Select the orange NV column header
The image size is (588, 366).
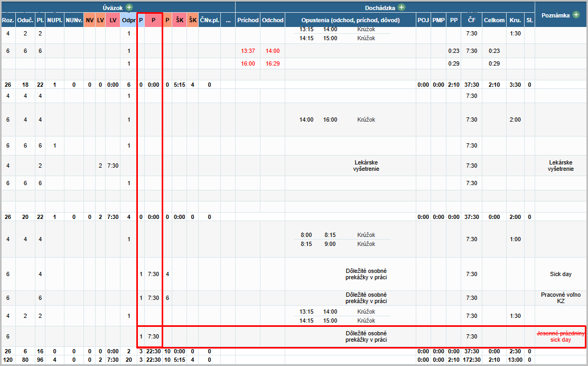pyautogui.click(x=90, y=20)
